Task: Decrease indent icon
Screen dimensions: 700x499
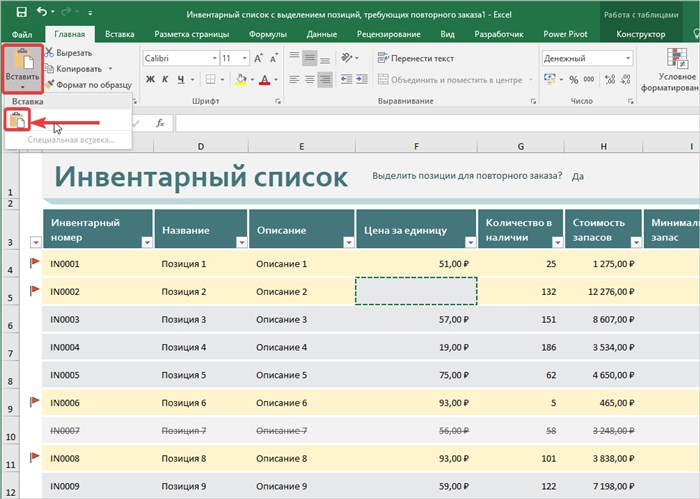Action: click(x=346, y=79)
